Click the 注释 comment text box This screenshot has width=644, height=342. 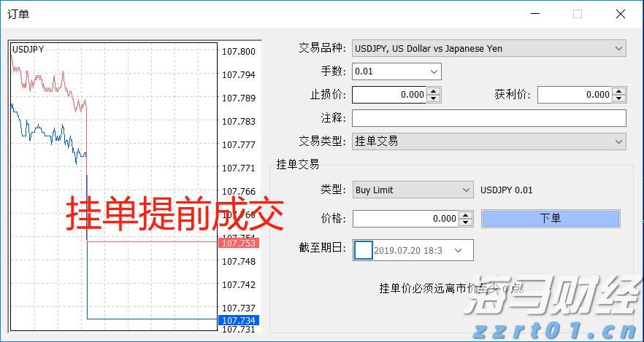click(x=488, y=118)
